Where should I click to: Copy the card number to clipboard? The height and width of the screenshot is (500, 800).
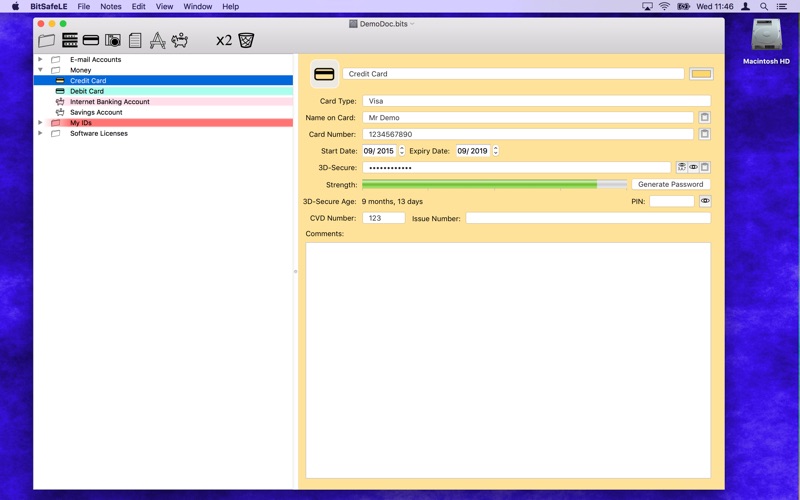705,134
